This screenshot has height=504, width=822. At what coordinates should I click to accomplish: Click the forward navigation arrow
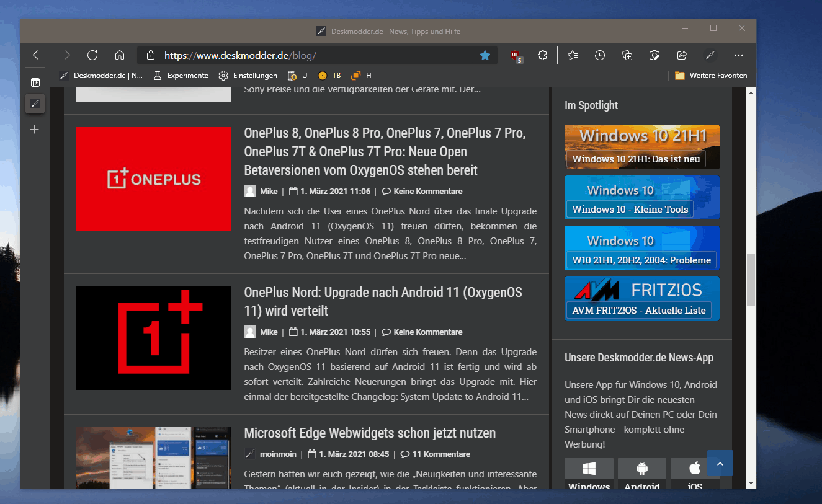pyautogui.click(x=65, y=55)
